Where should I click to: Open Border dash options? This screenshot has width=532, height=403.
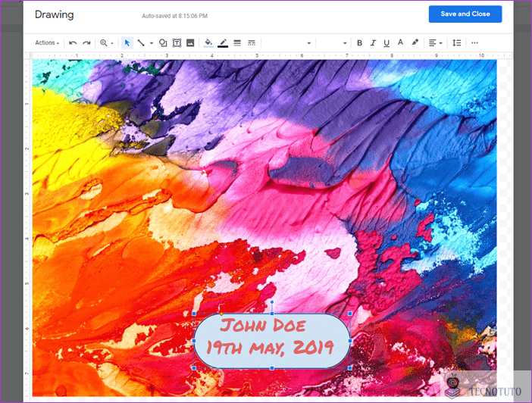point(252,42)
